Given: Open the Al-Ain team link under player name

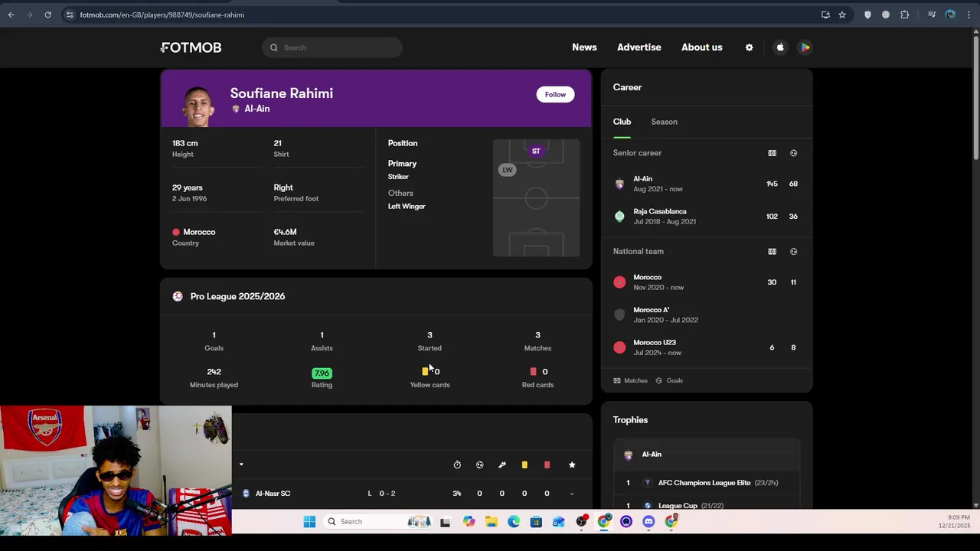Looking at the screenshot, I should point(256,109).
